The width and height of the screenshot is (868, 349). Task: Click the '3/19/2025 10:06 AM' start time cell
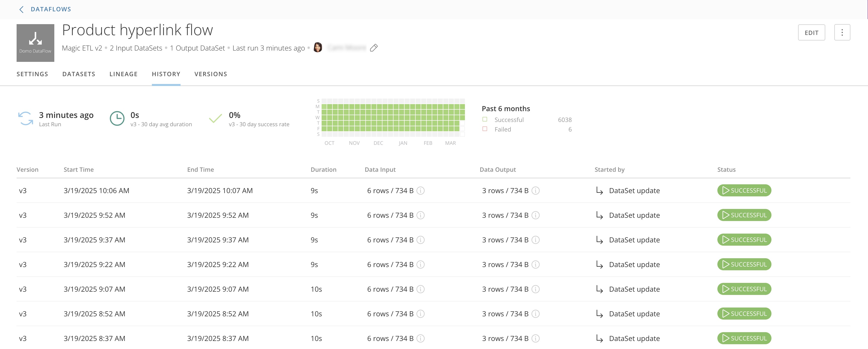tap(96, 191)
